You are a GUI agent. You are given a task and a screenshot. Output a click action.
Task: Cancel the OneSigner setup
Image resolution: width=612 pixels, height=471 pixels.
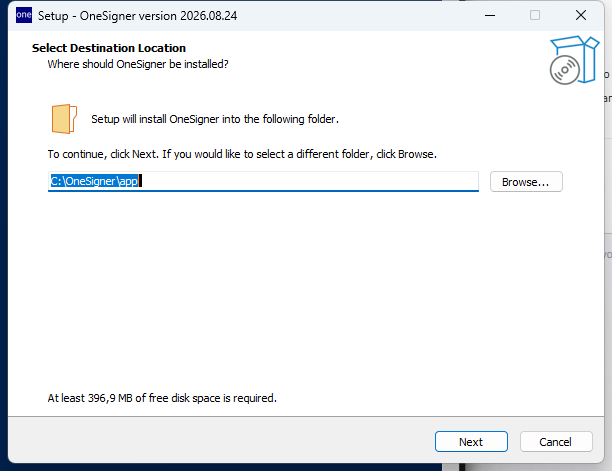coord(556,441)
